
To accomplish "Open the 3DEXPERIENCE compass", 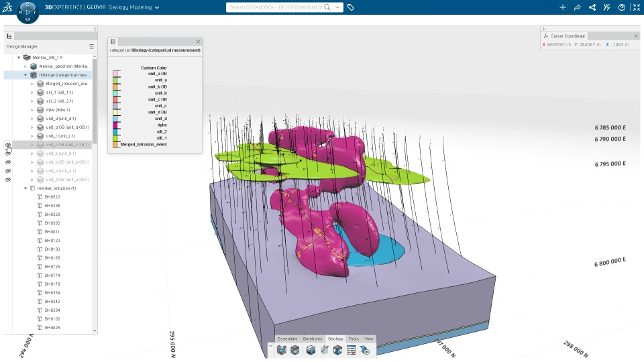I will pos(28,12).
